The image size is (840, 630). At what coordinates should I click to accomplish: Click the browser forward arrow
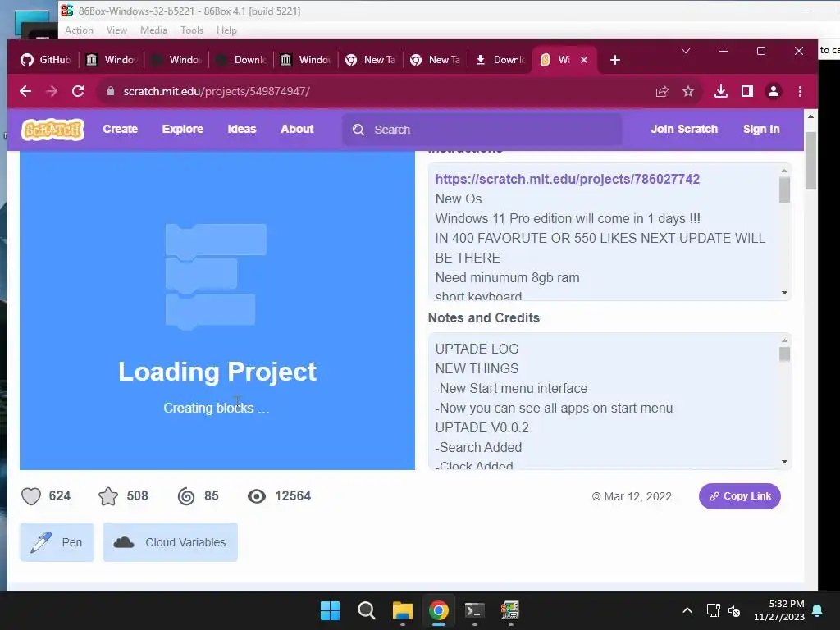click(52, 91)
